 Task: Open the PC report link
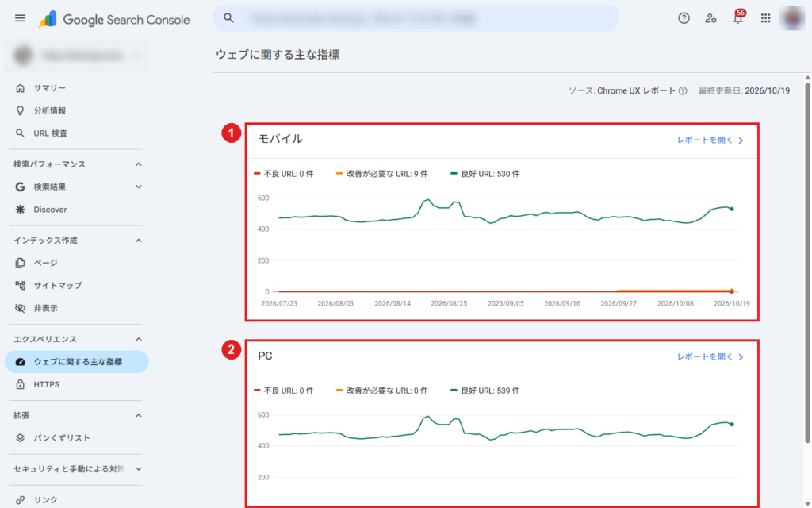pyautogui.click(x=710, y=356)
